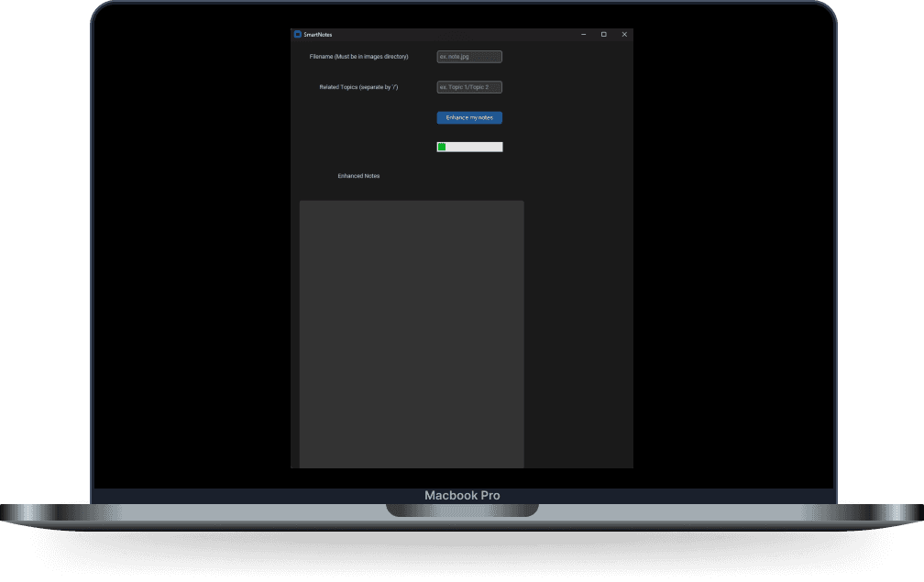Click the empty white portion of progress bar
This screenshot has width=924, height=582.
[475, 147]
